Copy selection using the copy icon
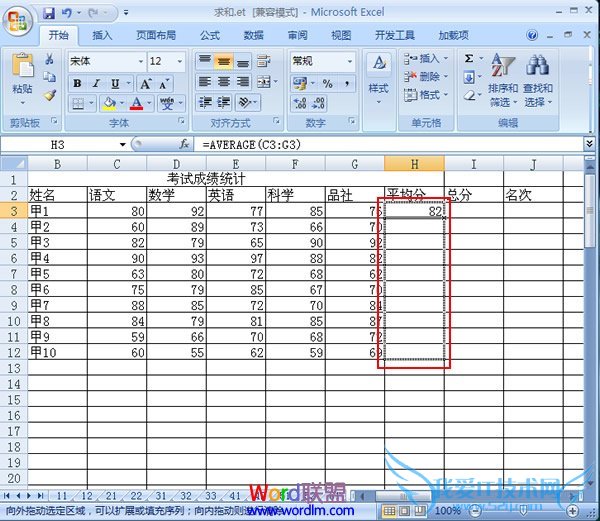The image size is (600, 521). tap(50, 77)
